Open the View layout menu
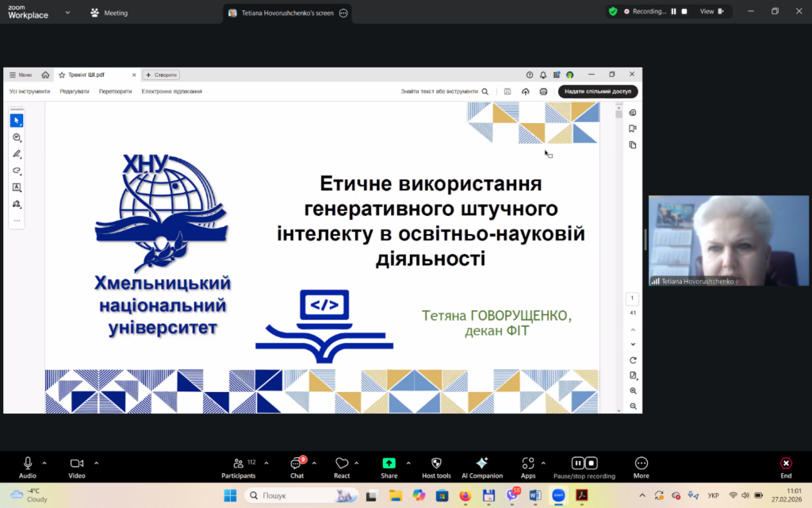Screen dimensions: 812x508 click(x=711, y=12)
